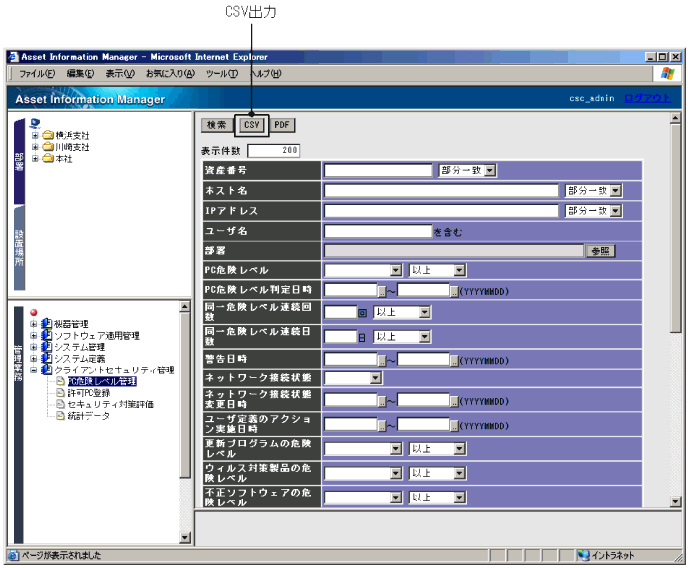Click the red ball root icon in management tree
This screenshot has height=568, width=688.
pos(34,312)
